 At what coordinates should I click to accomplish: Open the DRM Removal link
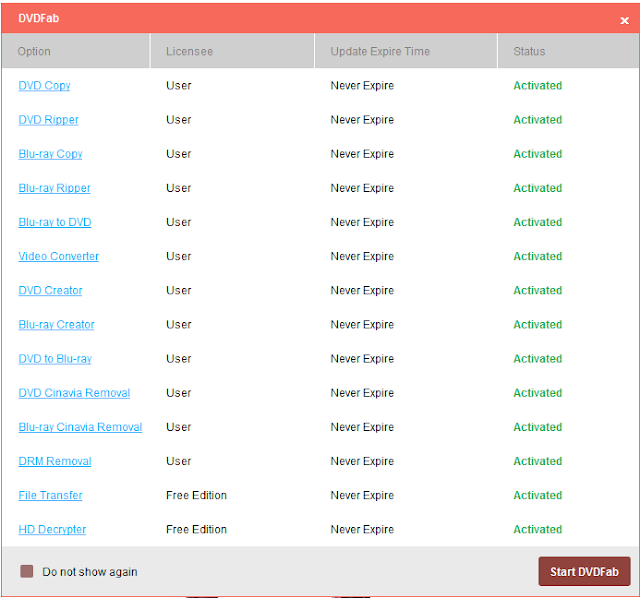[x=55, y=461]
